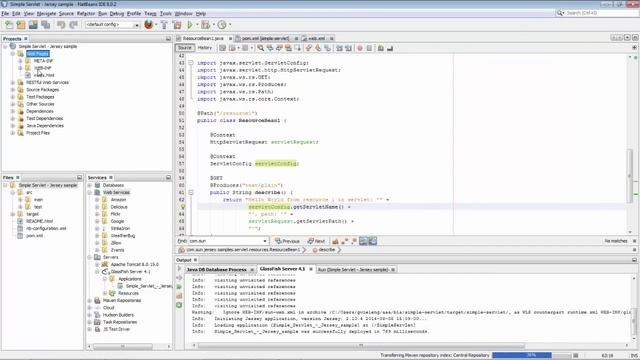The height and width of the screenshot is (360, 640).
Task: Toggle Match Case in the Find bar
Action: (335, 241)
